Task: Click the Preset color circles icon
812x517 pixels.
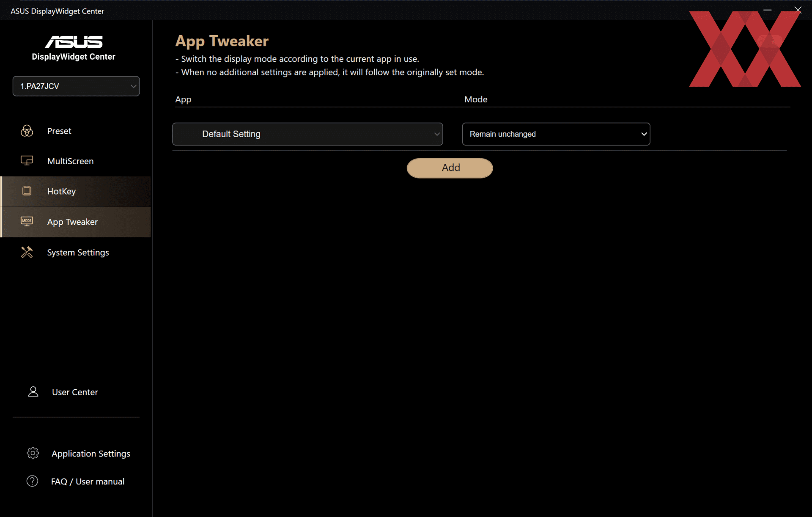Action: tap(27, 131)
